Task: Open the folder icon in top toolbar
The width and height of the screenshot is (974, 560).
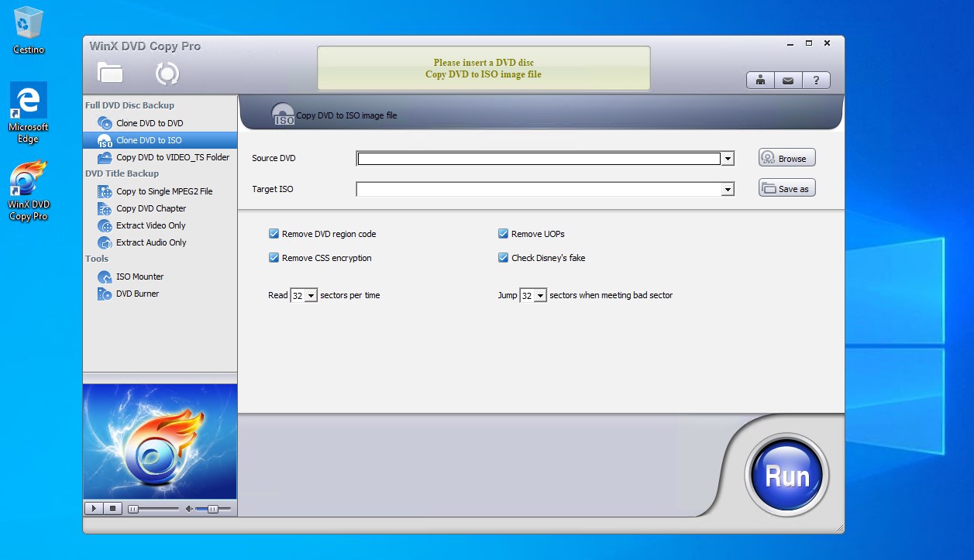Action: [x=110, y=73]
